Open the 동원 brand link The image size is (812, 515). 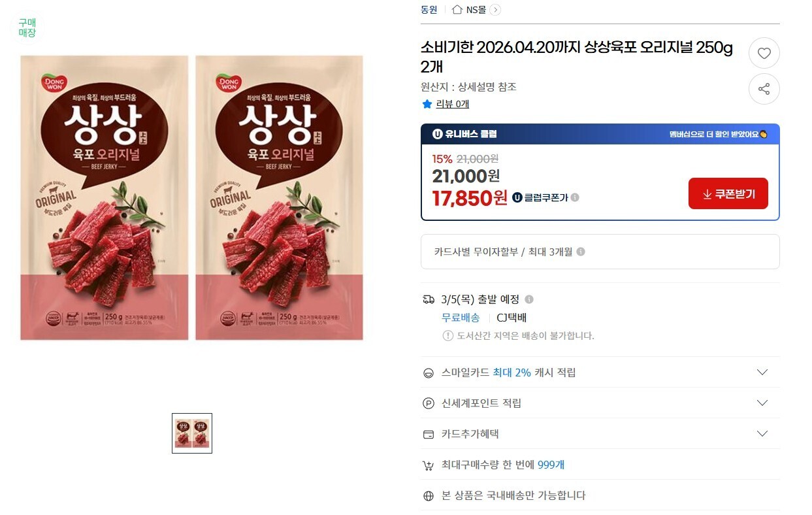click(x=429, y=9)
